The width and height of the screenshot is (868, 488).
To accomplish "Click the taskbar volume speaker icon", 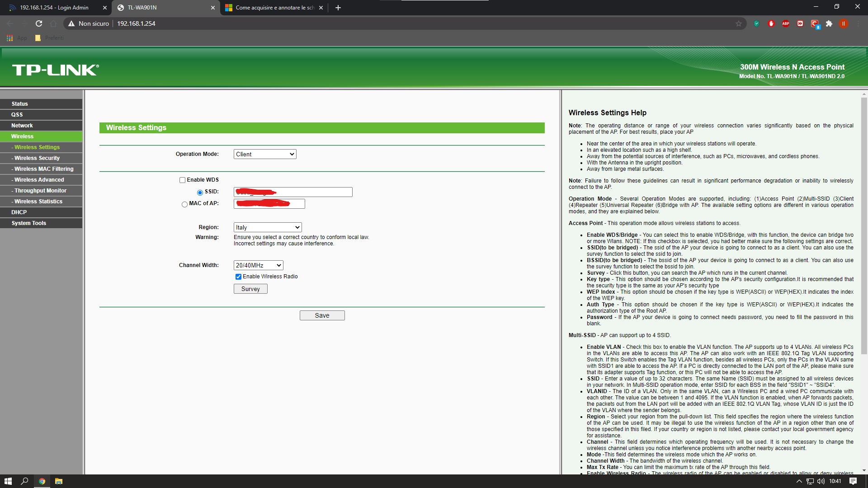I will tap(821, 481).
